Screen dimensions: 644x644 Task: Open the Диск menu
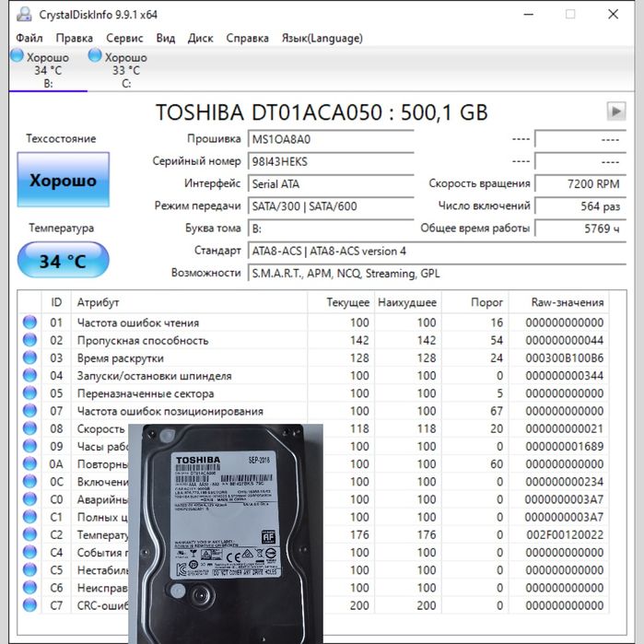(201, 38)
